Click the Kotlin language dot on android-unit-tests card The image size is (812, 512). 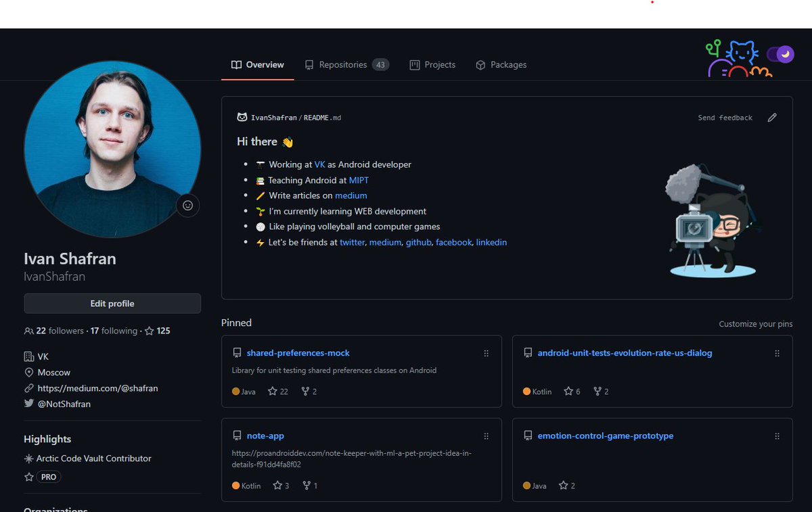[526, 392]
